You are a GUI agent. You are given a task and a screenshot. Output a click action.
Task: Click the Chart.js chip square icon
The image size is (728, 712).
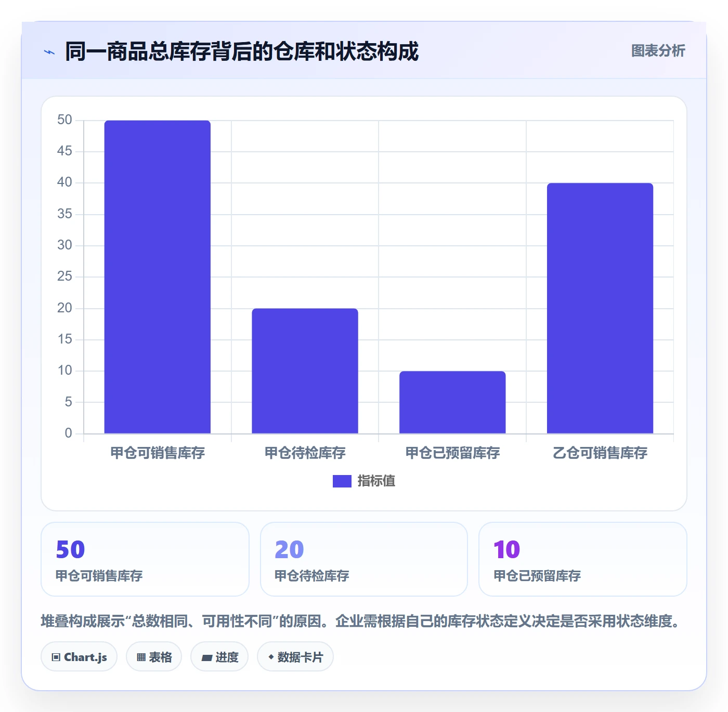tap(56, 657)
